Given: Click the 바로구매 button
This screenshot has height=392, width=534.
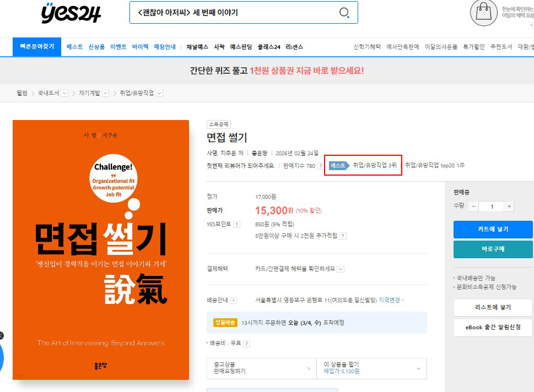Looking at the screenshot, I should pos(493,249).
